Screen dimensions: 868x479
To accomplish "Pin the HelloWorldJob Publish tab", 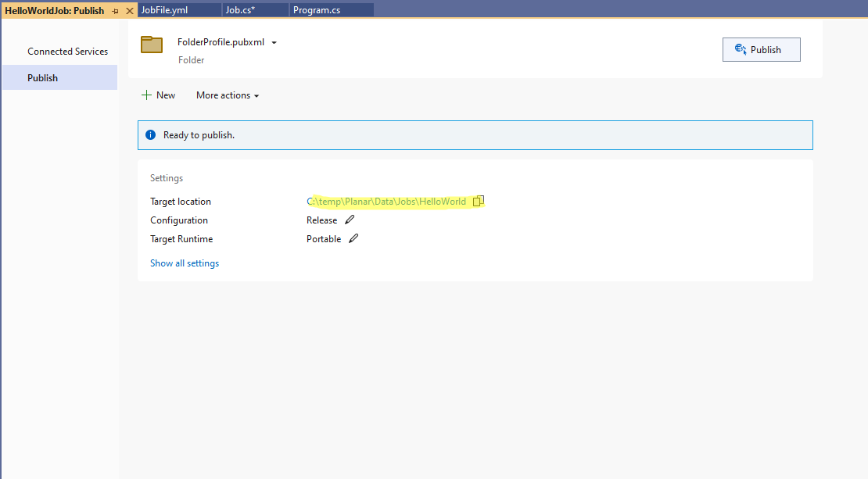I will 115,11.
